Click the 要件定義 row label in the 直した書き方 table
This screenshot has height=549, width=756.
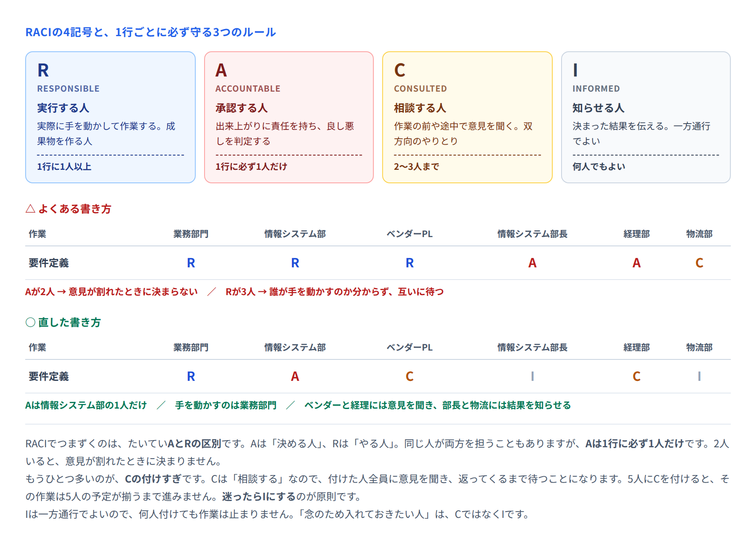(49, 377)
